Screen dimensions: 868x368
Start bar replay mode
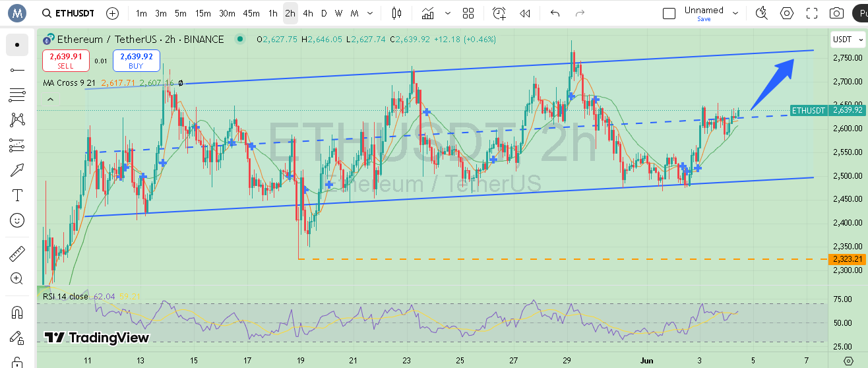tap(525, 13)
